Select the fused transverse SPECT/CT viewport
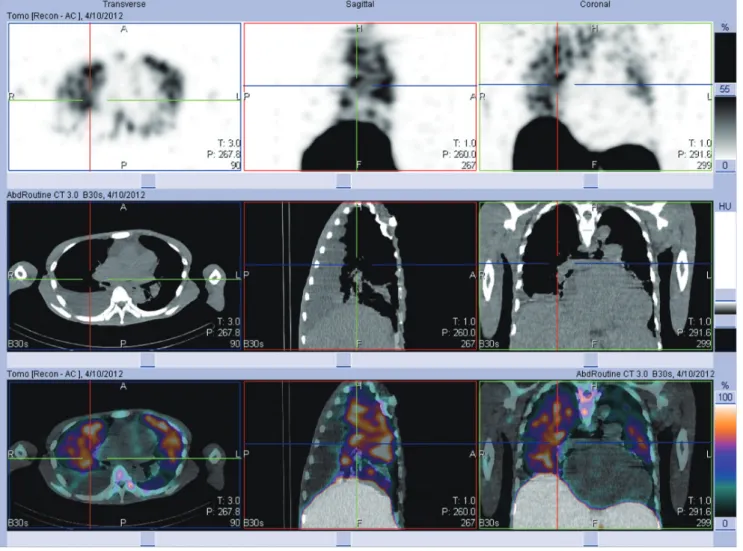 coord(125,455)
